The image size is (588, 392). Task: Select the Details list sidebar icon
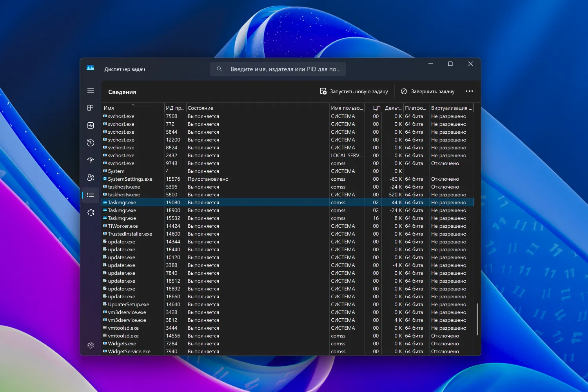tap(91, 195)
